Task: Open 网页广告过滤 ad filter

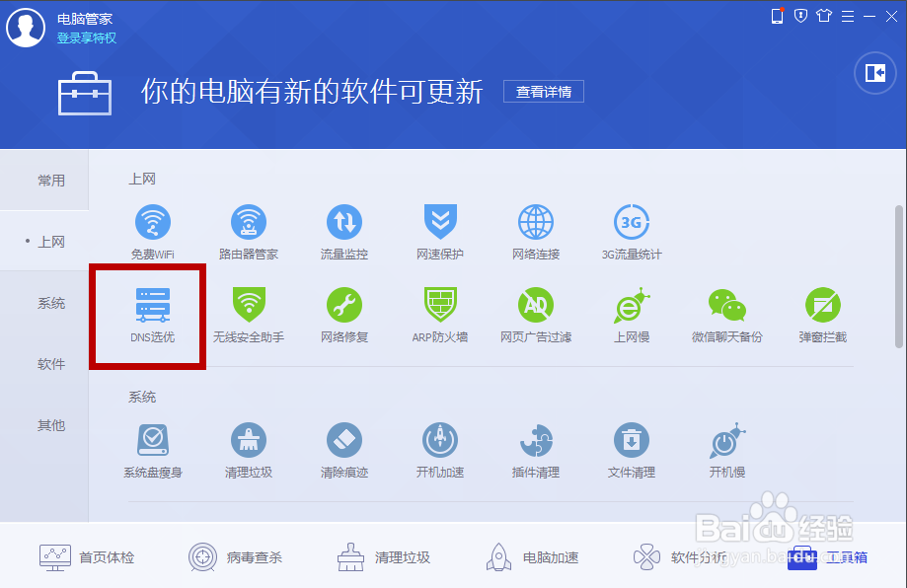Action: (x=536, y=315)
